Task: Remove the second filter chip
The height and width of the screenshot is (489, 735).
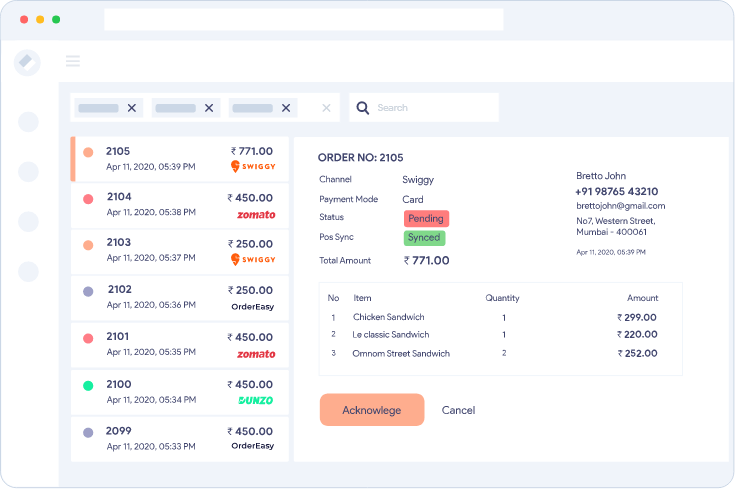Action: click(209, 108)
